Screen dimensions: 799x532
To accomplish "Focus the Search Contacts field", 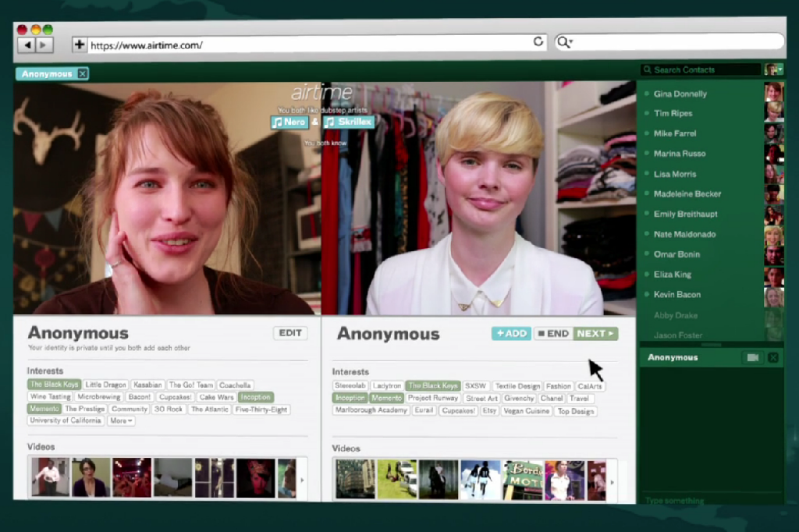I will click(x=701, y=69).
